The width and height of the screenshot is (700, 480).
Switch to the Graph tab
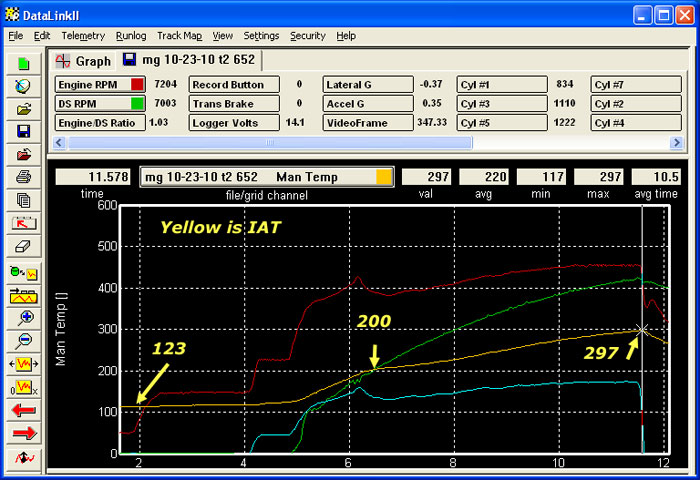(84, 61)
